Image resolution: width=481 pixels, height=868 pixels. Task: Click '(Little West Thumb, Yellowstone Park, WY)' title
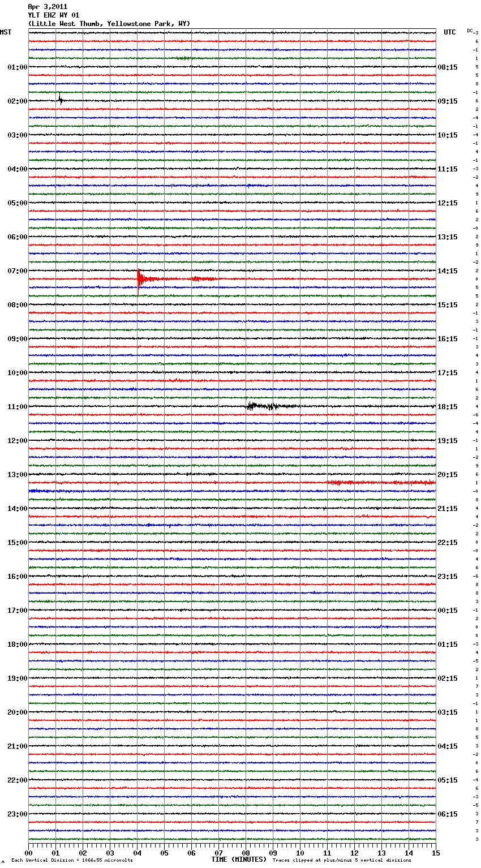coord(109,24)
